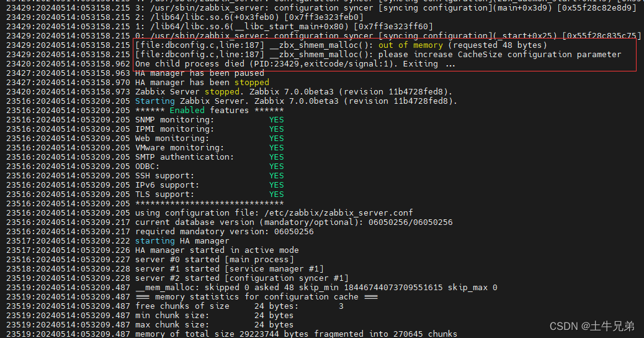Click the '/lib64/libc.so.6(+0x3feb0)' stack line

249,17
